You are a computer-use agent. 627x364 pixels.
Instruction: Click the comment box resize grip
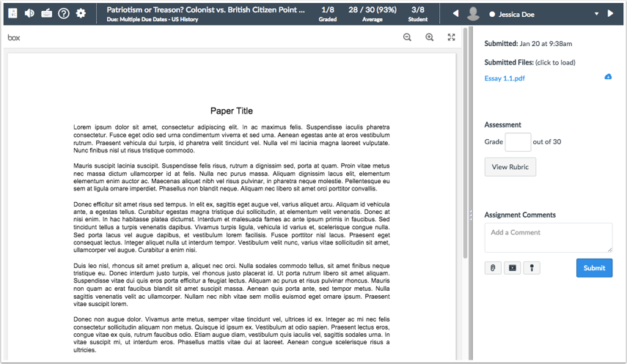pos(609,250)
